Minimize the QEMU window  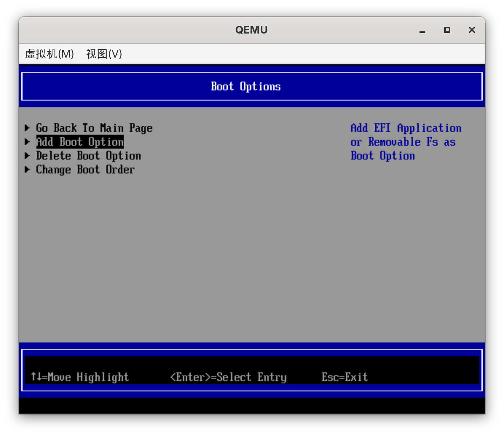[422, 30]
